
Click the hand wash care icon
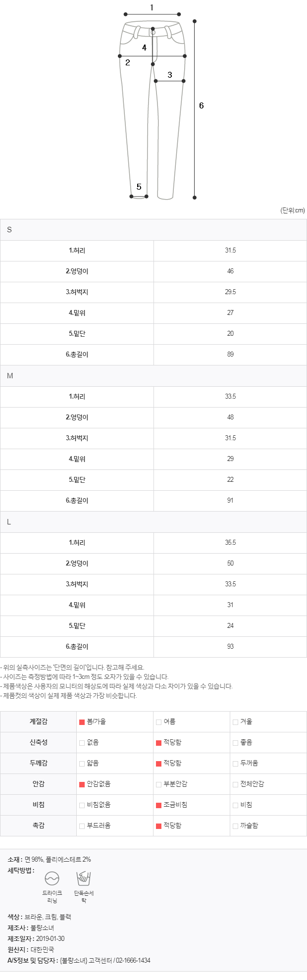click(84, 878)
